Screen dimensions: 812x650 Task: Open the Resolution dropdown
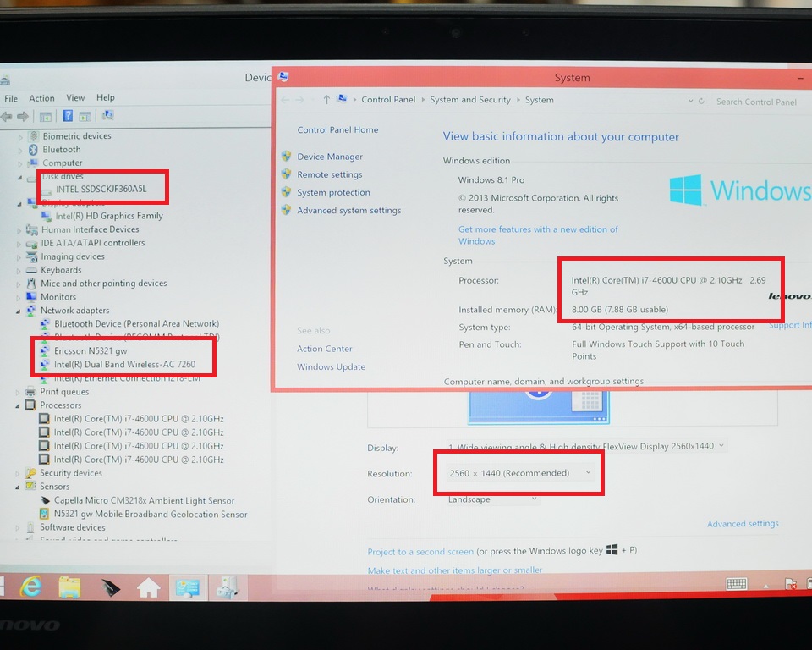pyautogui.click(x=520, y=473)
